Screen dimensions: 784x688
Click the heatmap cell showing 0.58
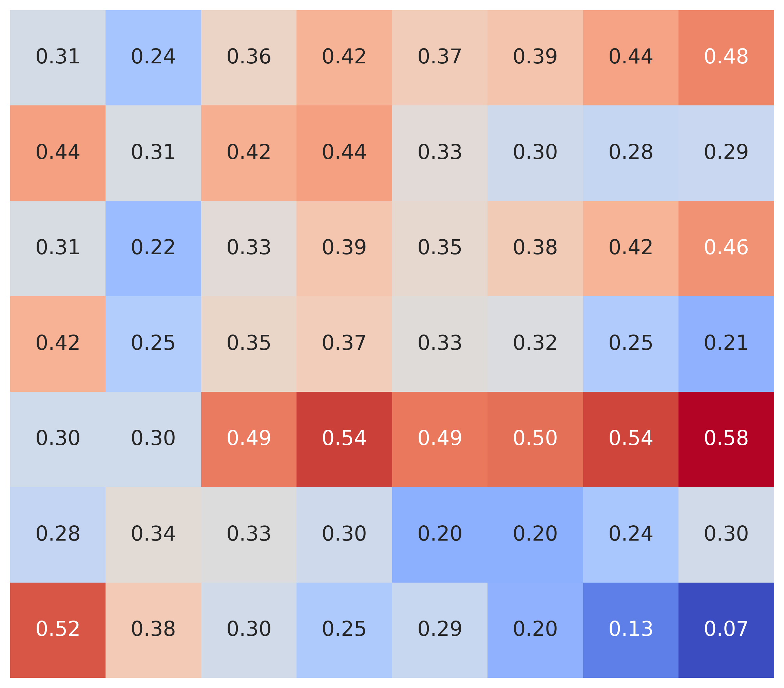tap(726, 439)
